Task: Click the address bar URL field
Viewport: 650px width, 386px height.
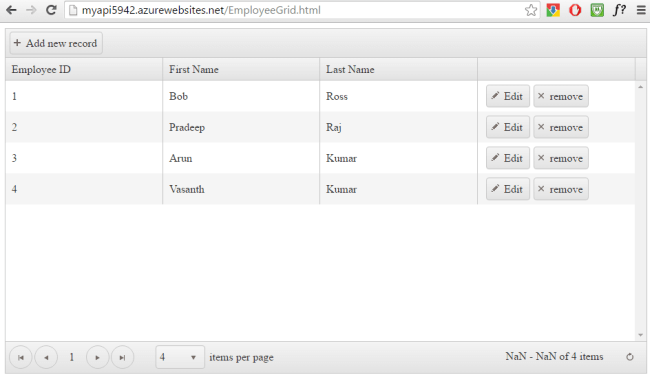Action: (x=294, y=10)
